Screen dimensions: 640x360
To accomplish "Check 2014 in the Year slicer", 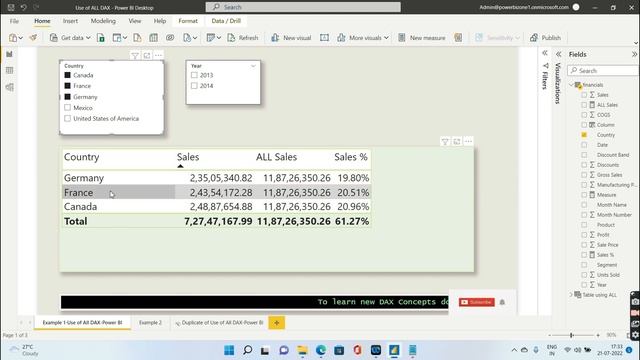I will [x=194, y=86].
